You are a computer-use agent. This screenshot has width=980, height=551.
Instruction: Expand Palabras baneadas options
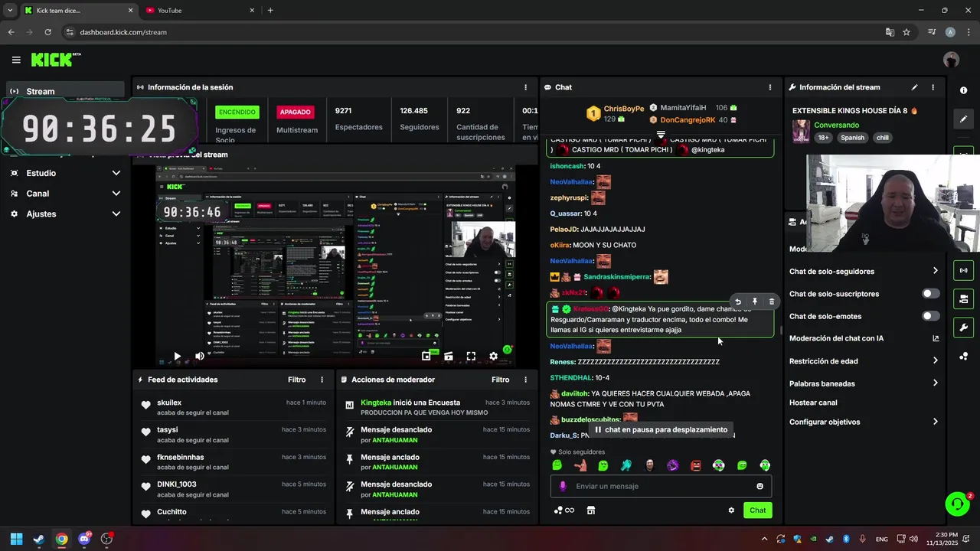(935, 383)
